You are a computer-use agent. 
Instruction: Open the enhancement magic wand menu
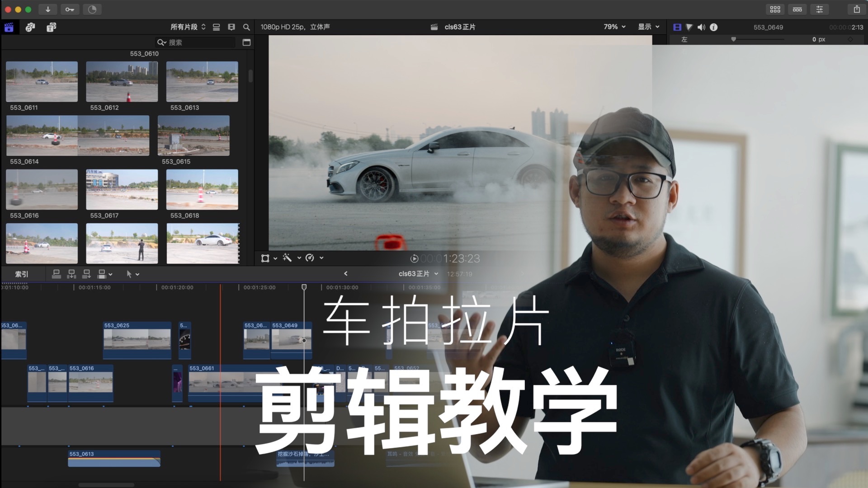click(x=292, y=258)
